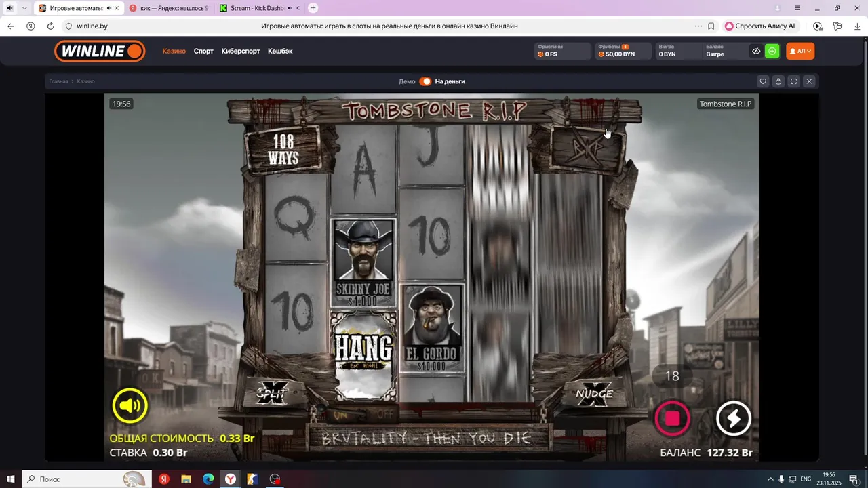Screen dimensions: 868x488
Task: Open Yandex Browser from taskbar
Action: click(231, 479)
